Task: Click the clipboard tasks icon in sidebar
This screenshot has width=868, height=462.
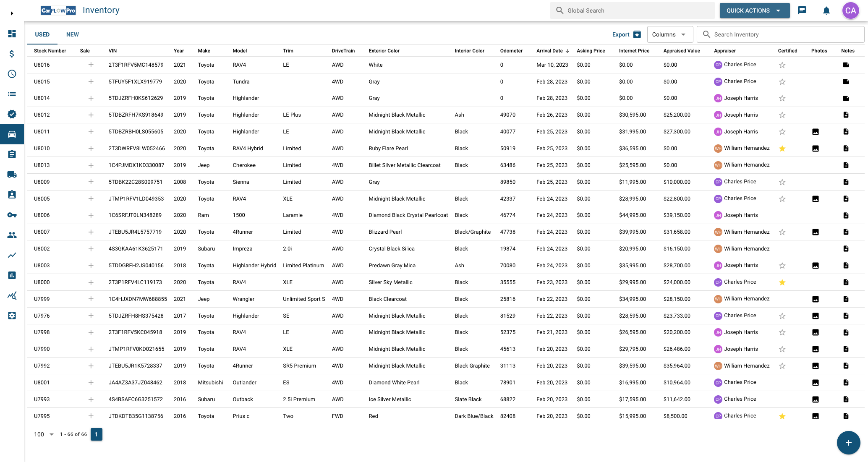Action: (x=12, y=154)
